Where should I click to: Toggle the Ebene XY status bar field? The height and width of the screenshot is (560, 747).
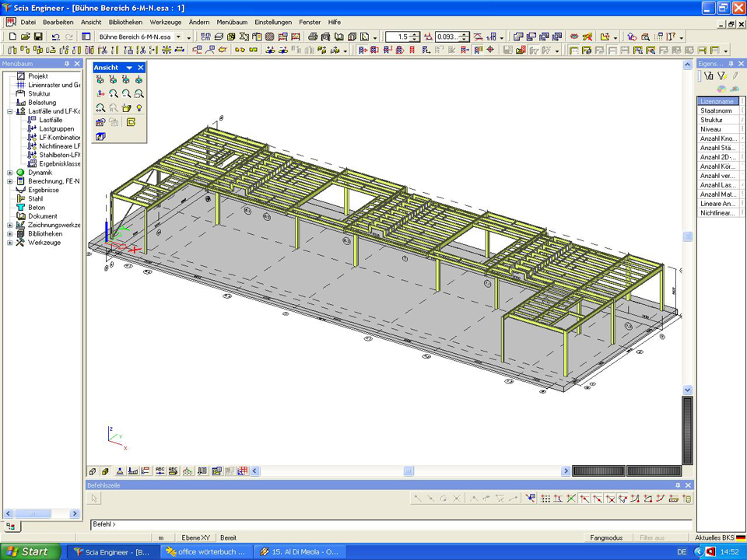pos(195,537)
